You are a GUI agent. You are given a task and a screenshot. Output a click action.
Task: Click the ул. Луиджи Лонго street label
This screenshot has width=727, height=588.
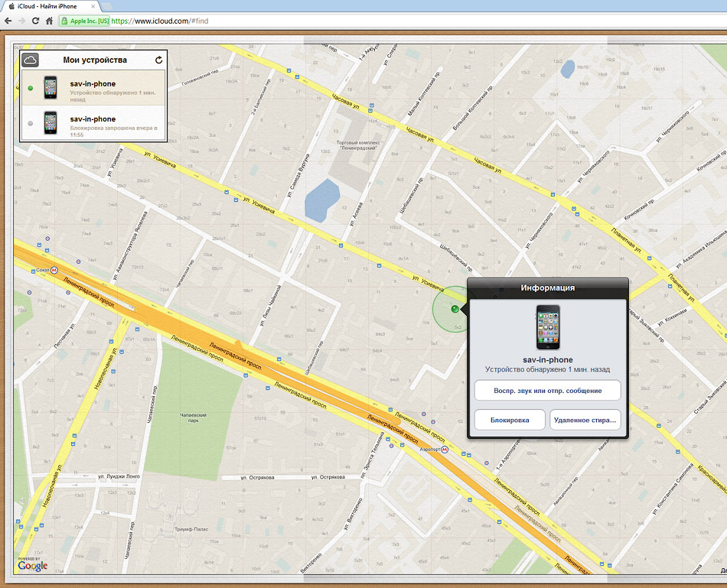pos(119,476)
